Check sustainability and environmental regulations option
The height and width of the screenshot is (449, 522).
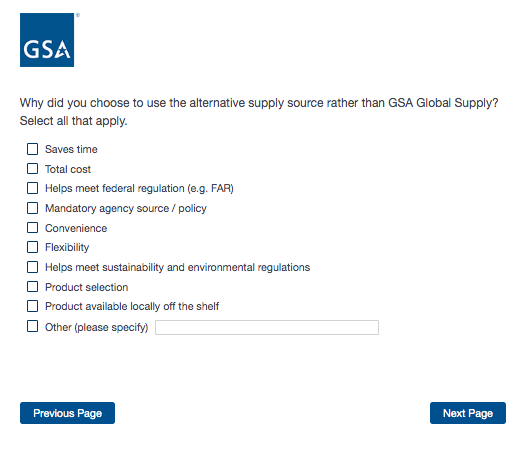coord(32,267)
